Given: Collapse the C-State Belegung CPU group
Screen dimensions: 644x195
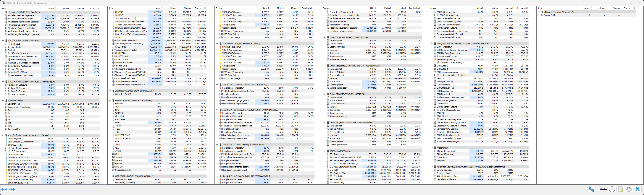Looking at the screenshot, I should pos(3,82).
